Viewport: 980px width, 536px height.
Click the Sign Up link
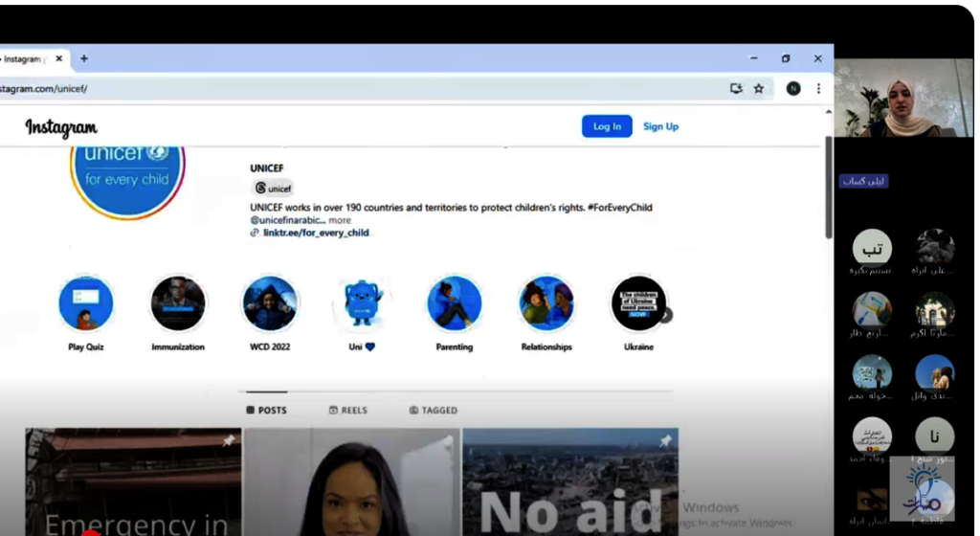point(660,126)
